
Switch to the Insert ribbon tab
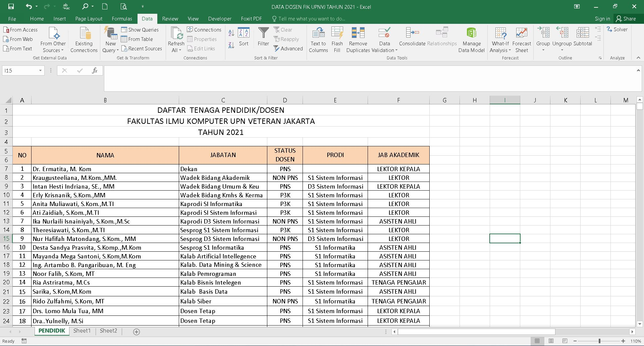tap(60, 19)
